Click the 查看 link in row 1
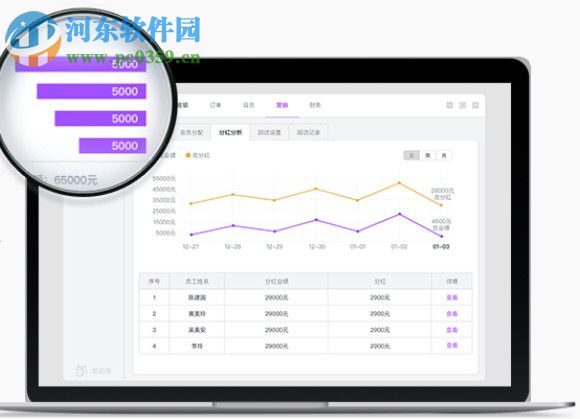Viewport: 580px width, 419px height. pyautogui.click(x=452, y=297)
